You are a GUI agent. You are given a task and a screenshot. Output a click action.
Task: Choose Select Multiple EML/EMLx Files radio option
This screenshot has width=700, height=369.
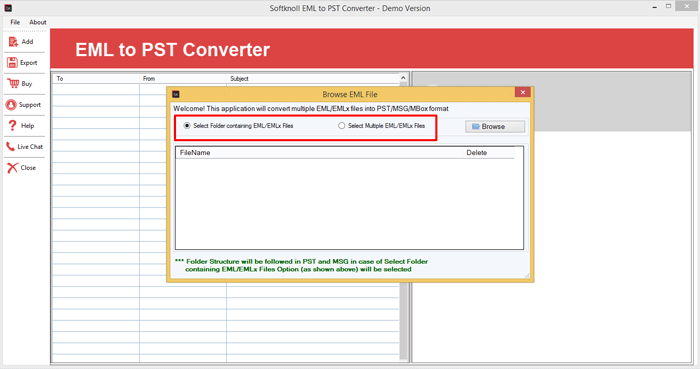(382, 126)
